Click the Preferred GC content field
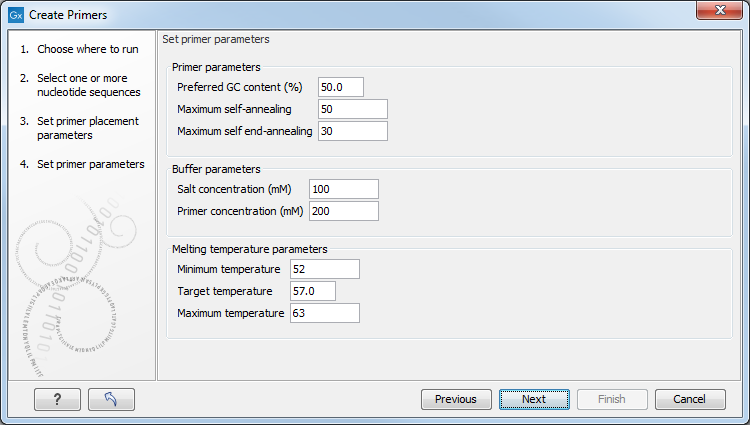 (x=341, y=87)
